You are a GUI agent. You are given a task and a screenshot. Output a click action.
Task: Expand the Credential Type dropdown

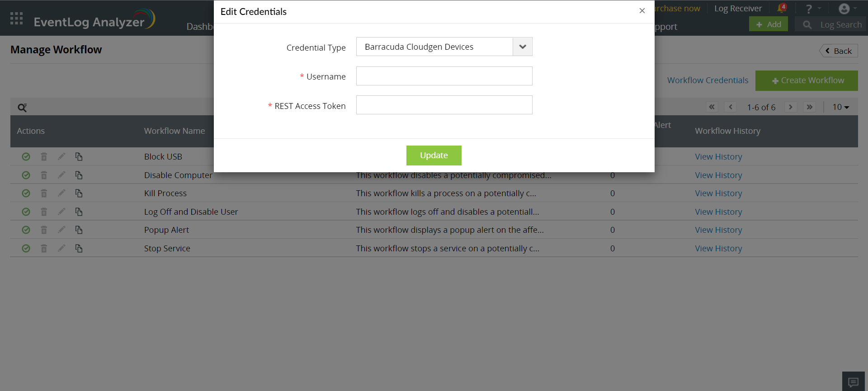tap(522, 47)
